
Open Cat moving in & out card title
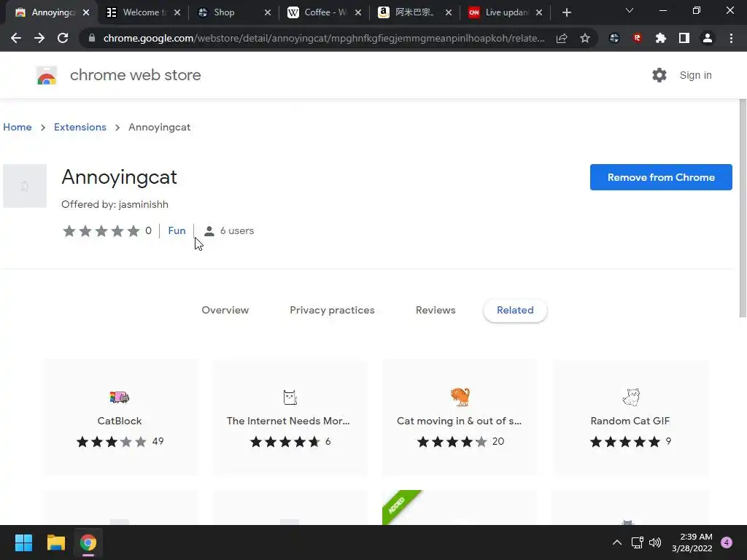coord(460,421)
